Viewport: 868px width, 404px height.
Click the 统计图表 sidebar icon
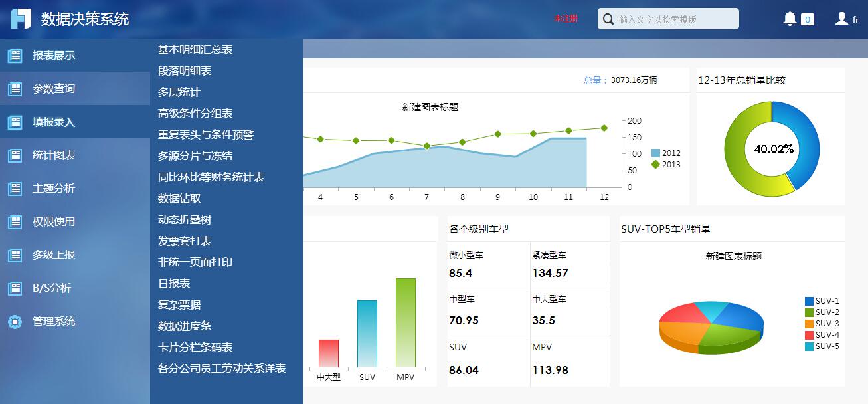click(15, 155)
